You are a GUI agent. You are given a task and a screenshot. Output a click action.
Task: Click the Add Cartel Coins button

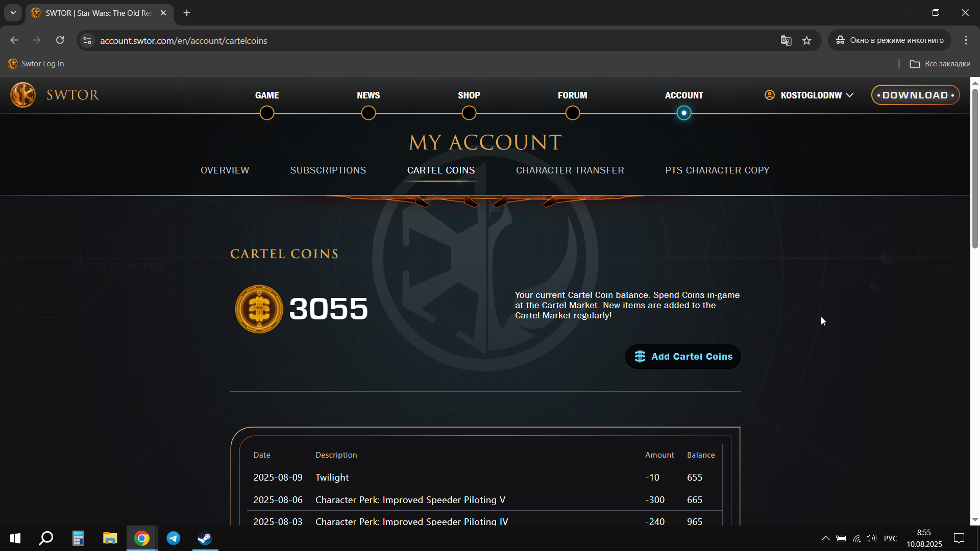point(682,357)
